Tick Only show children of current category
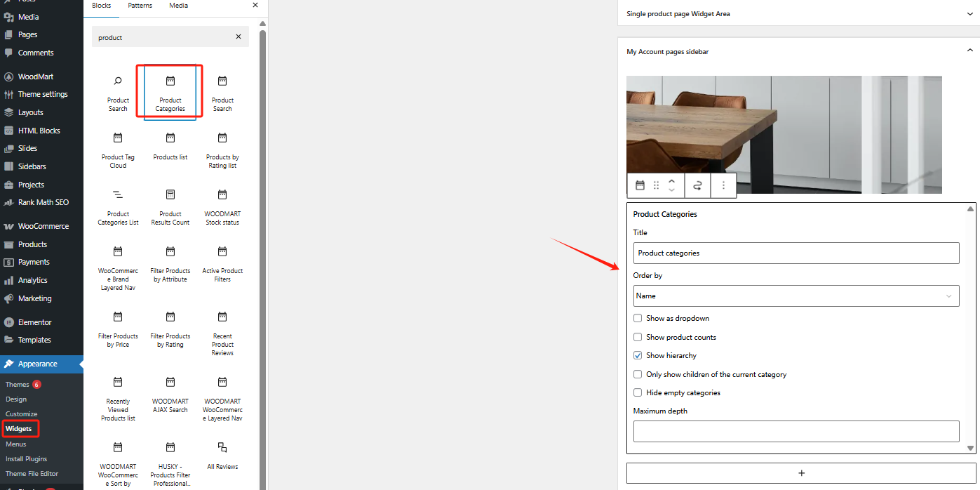 click(638, 374)
